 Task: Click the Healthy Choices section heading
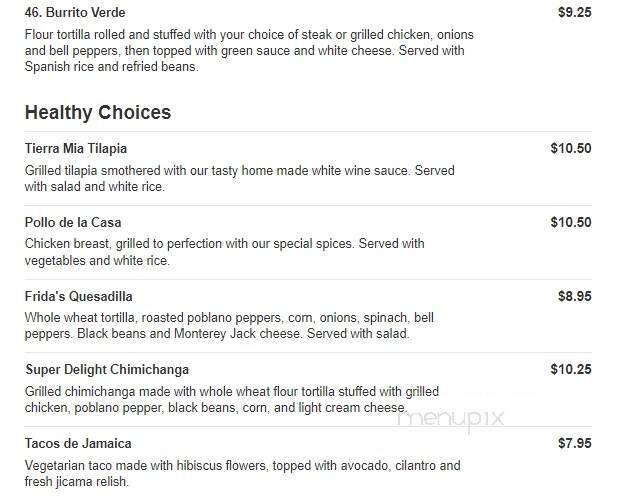[x=98, y=112]
